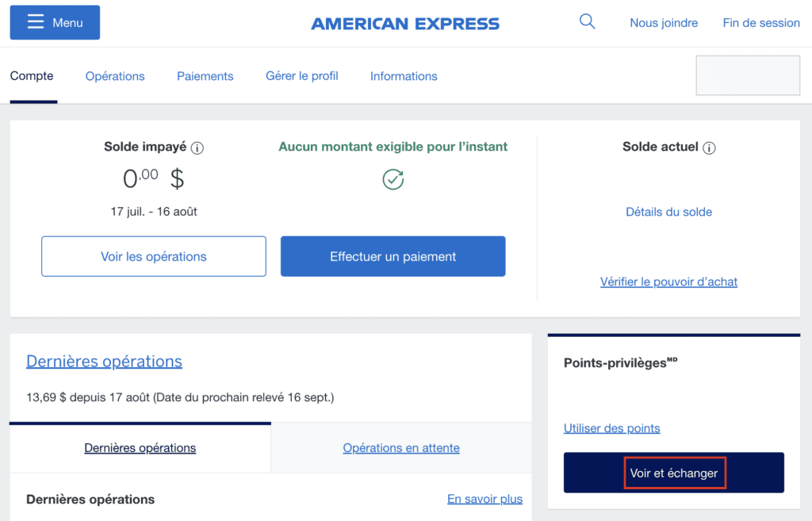Image resolution: width=812 pixels, height=521 pixels.
Task: Select the Opérations en attente tab
Action: coord(400,447)
